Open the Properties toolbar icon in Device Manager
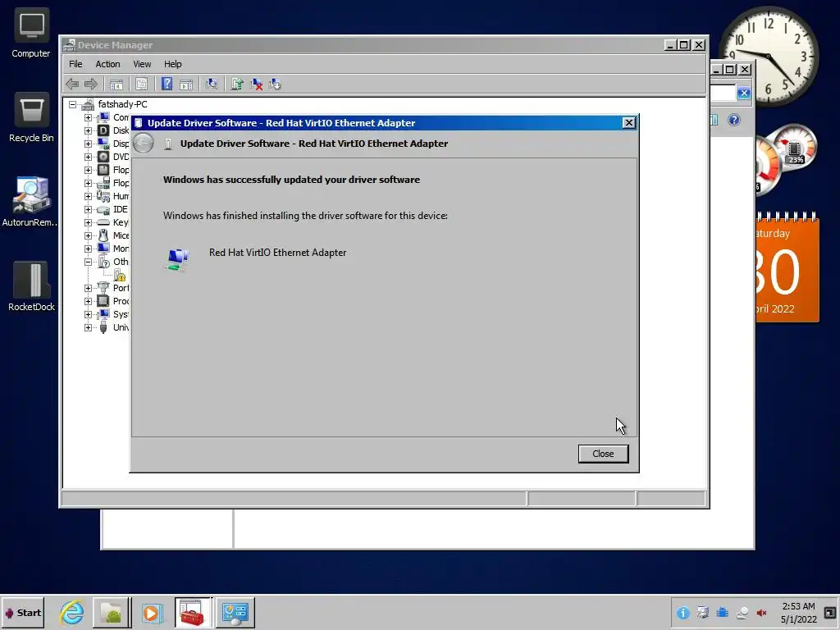Image resolution: width=840 pixels, height=630 pixels. tap(141, 84)
